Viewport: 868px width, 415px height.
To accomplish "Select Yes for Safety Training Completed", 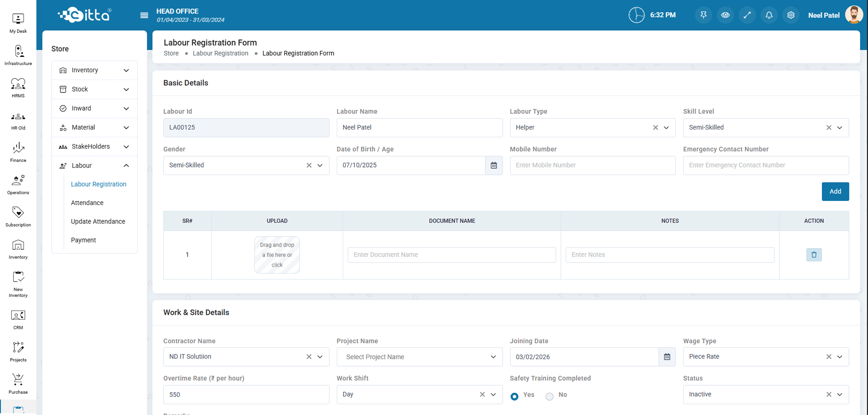I will click(514, 396).
